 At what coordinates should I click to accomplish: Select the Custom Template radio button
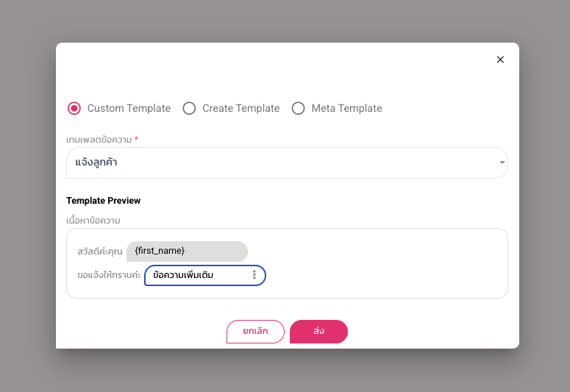(x=74, y=108)
